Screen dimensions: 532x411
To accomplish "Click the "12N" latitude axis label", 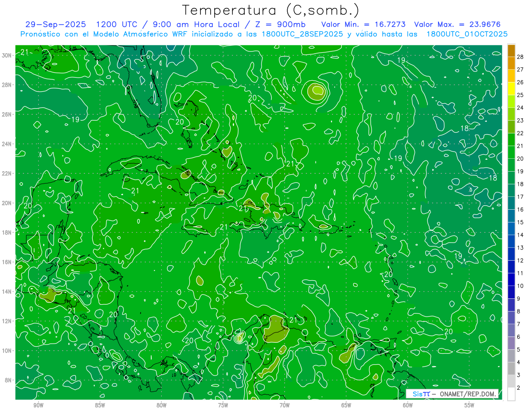I will pyautogui.click(x=7, y=321).
